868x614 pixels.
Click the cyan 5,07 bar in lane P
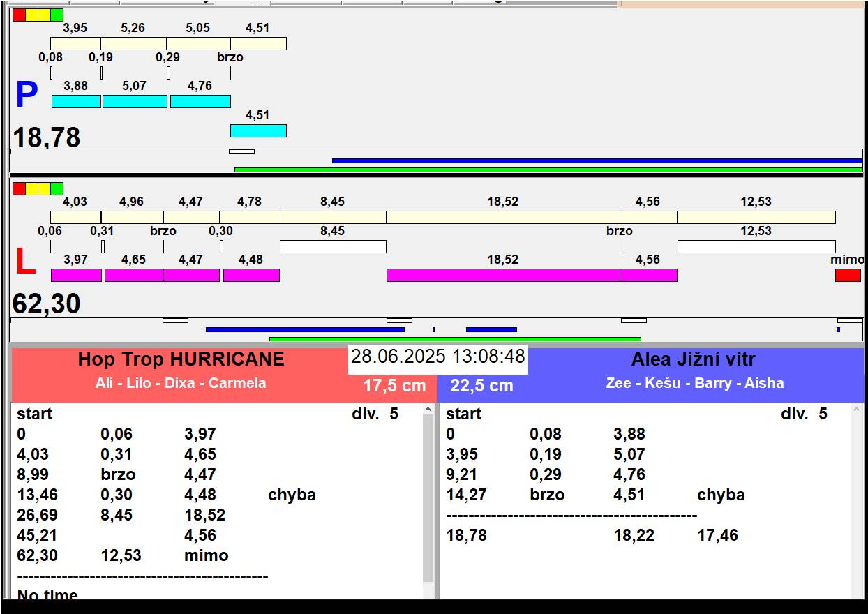point(135,101)
